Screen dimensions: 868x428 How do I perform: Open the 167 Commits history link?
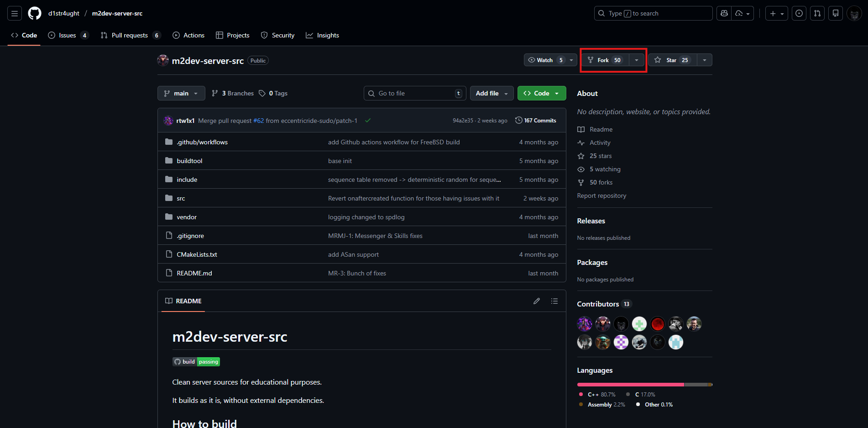[x=536, y=121]
